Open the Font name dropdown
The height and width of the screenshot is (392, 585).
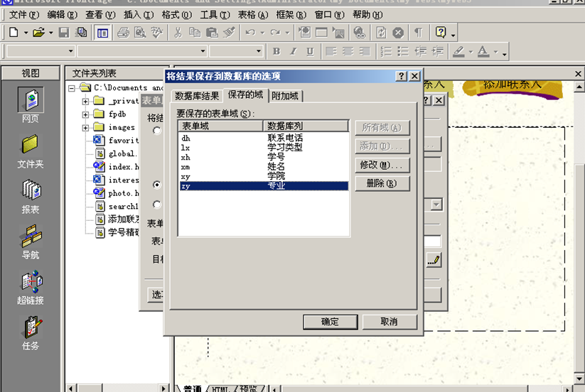coord(203,51)
